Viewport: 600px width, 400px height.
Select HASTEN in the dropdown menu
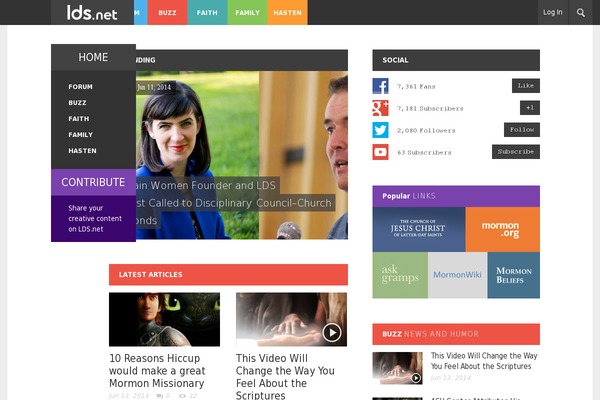pos(82,151)
